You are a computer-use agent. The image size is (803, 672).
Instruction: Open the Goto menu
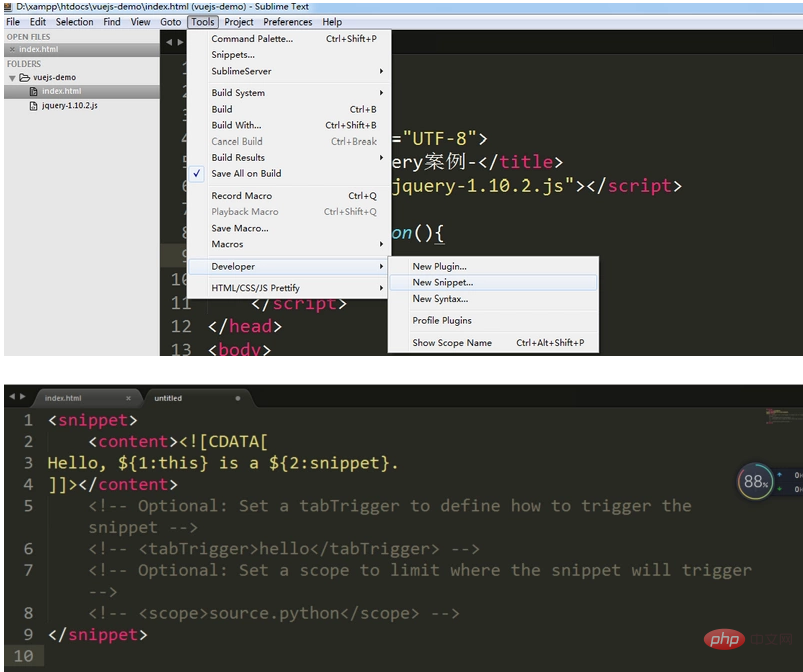171,22
